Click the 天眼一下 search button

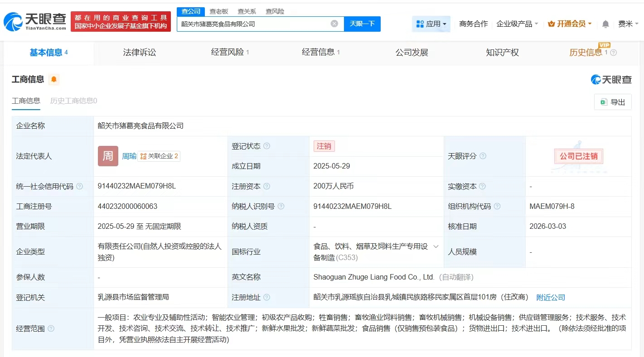362,24
